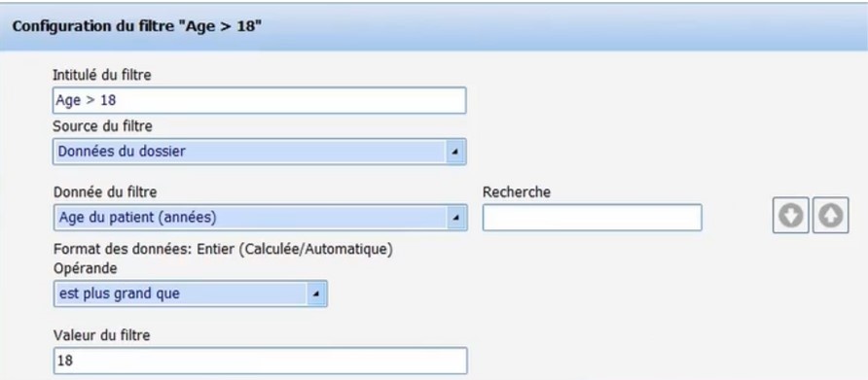Open the Source du filtre dropdown arrow

pyautogui.click(x=454, y=152)
